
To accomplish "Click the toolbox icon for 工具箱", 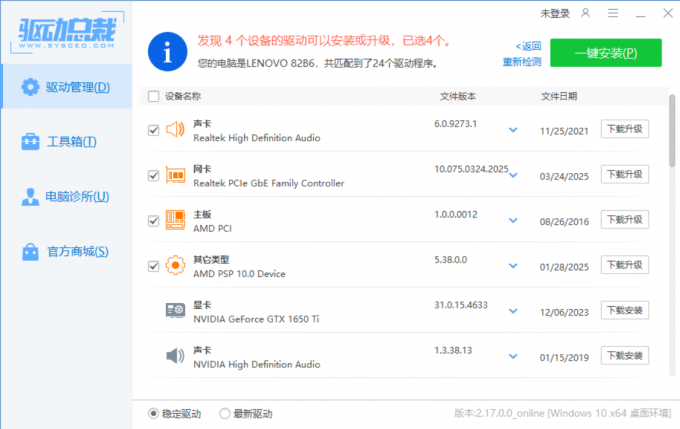I will tap(30, 141).
